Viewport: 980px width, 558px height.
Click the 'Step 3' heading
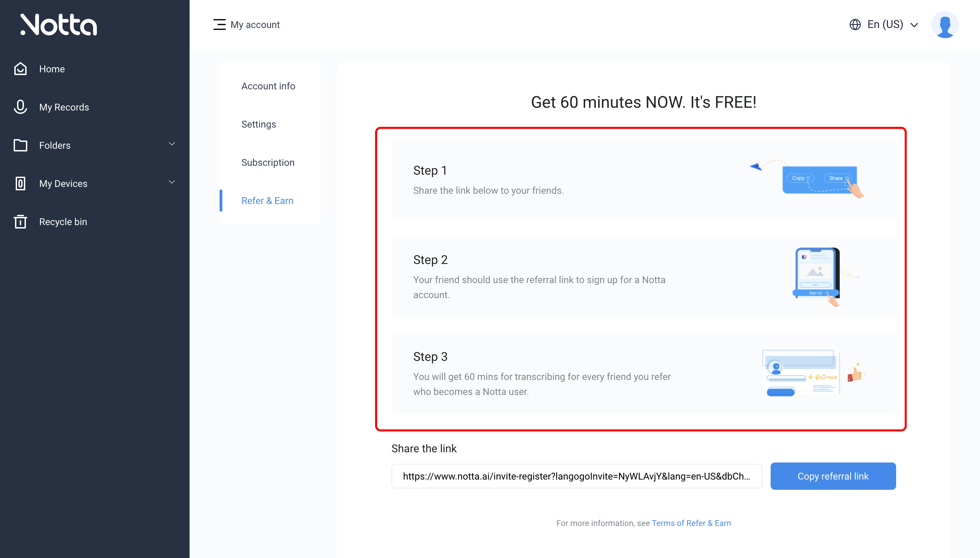point(430,357)
